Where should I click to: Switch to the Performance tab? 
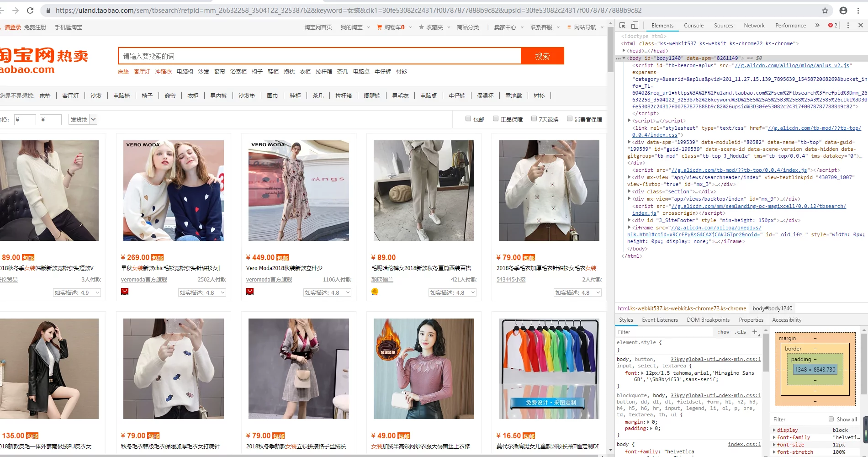tap(790, 26)
